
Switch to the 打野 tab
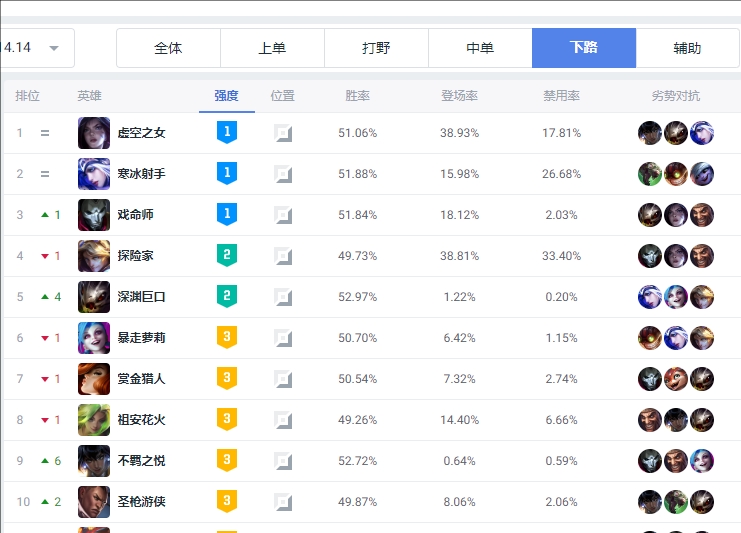(x=376, y=48)
